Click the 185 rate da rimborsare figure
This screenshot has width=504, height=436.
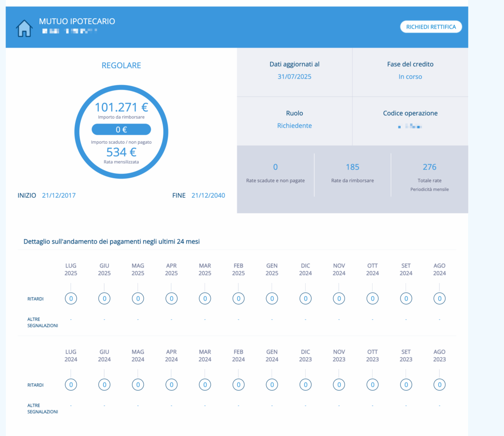[352, 167]
